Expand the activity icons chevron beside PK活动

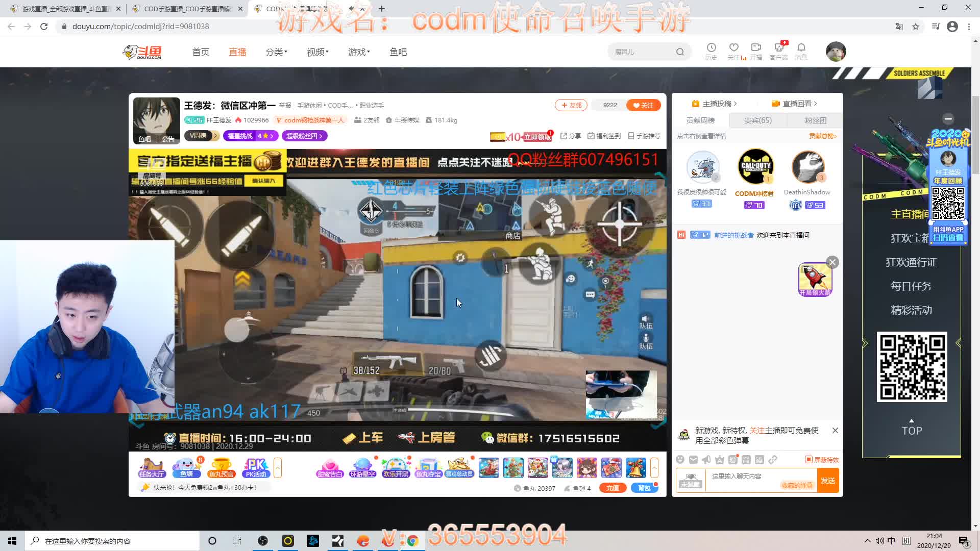tap(278, 468)
